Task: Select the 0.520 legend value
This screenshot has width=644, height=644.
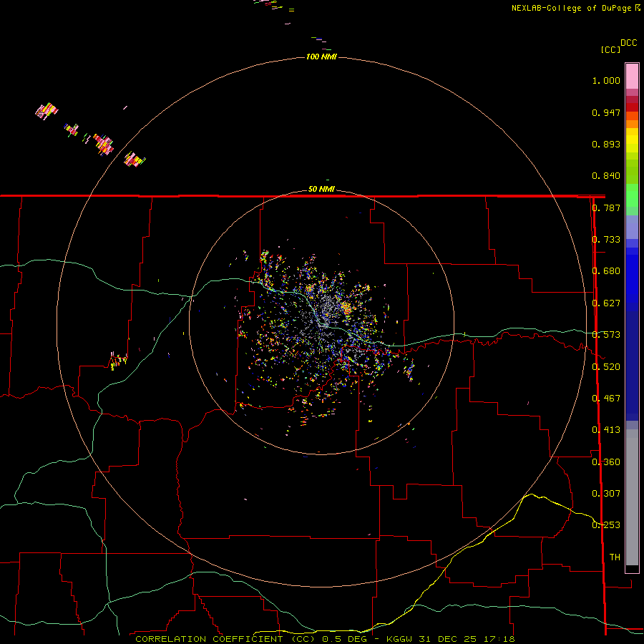Action: click(x=606, y=366)
